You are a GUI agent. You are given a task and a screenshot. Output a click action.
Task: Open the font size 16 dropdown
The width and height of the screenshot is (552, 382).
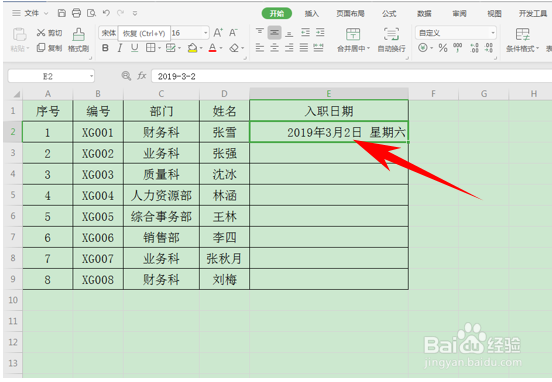pyautogui.click(x=206, y=33)
